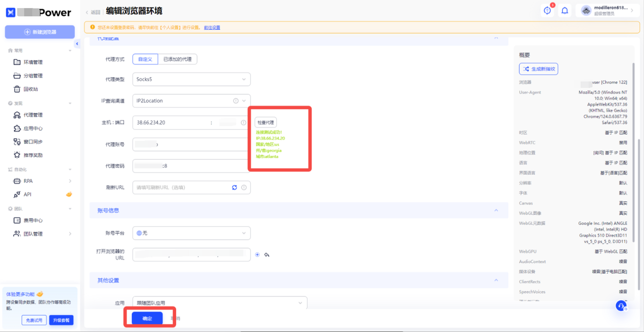Click the support headset floating icon
Image resolution: width=644 pixels, height=332 pixels.
pos(621,306)
